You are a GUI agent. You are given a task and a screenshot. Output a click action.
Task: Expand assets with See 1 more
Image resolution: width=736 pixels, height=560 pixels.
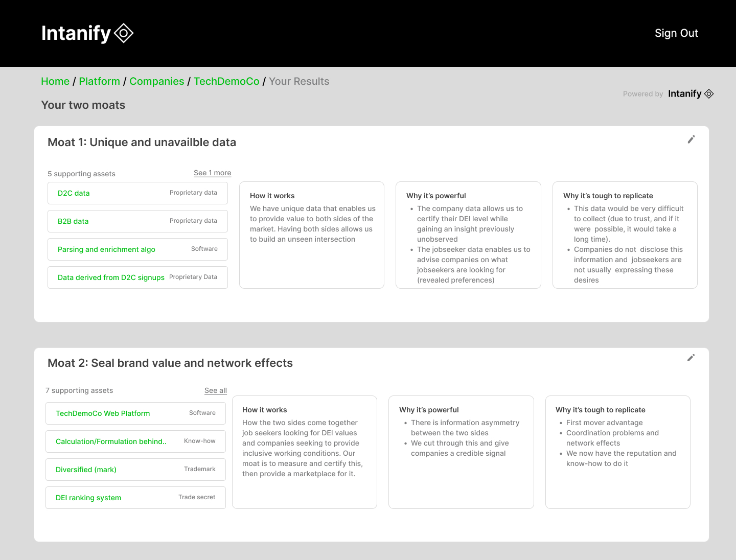tap(212, 173)
